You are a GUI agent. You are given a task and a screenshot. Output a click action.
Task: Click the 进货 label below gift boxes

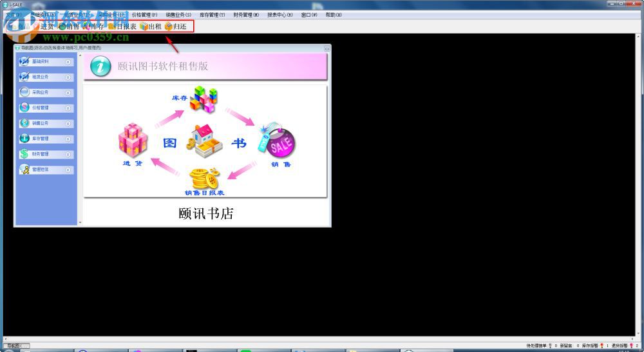pyautogui.click(x=132, y=163)
